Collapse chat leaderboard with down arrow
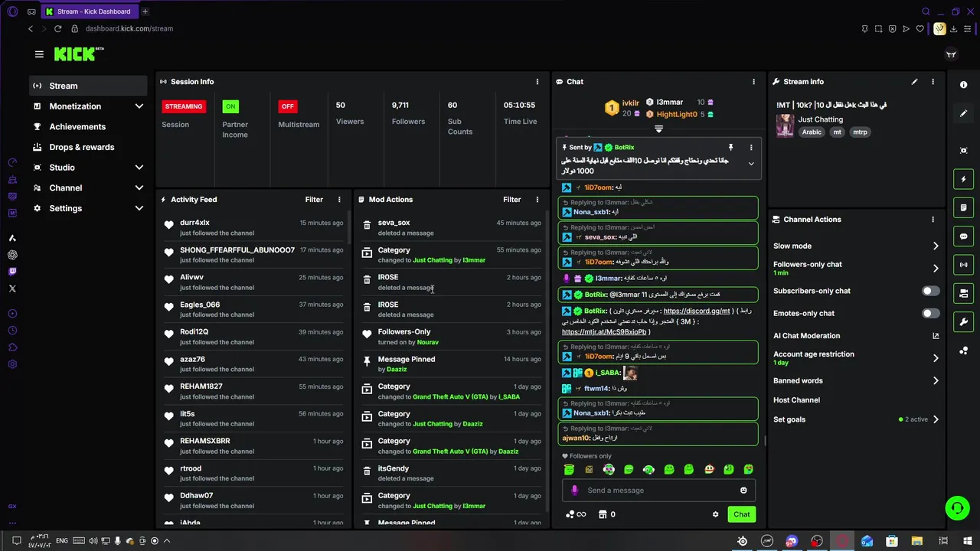Viewport: 980px width, 551px height. tap(658, 129)
